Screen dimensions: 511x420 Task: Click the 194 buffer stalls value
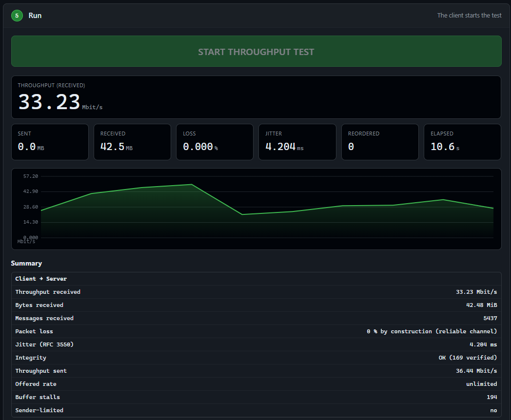point(492,397)
